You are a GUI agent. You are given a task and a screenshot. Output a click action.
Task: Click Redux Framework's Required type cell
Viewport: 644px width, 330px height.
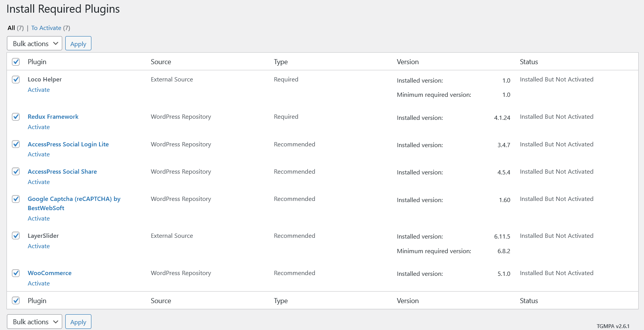click(x=286, y=117)
